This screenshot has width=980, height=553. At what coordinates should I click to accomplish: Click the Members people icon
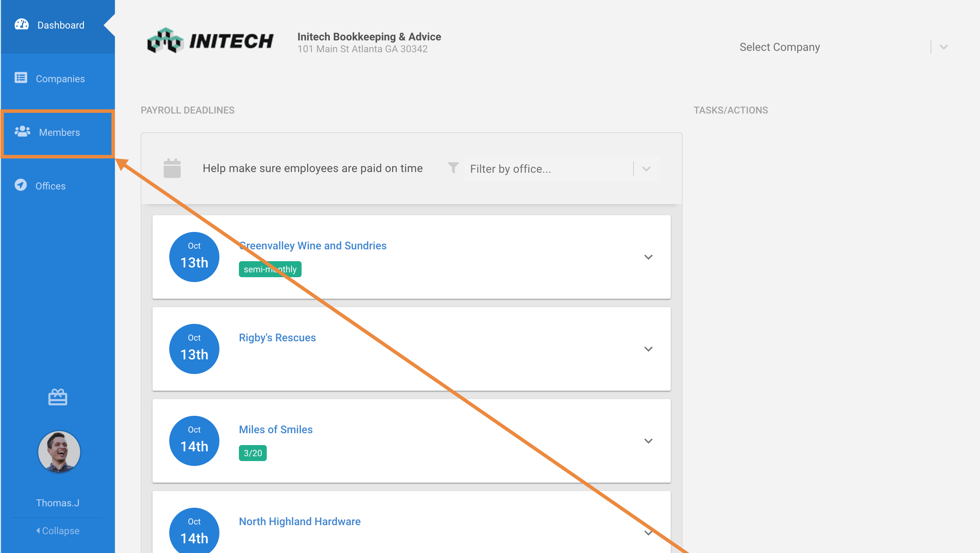coord(22,132)
